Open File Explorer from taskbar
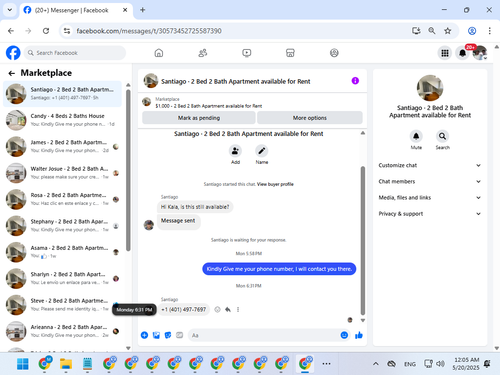The width and height of the screenshot is (500, 375). [x=66, y=364]
